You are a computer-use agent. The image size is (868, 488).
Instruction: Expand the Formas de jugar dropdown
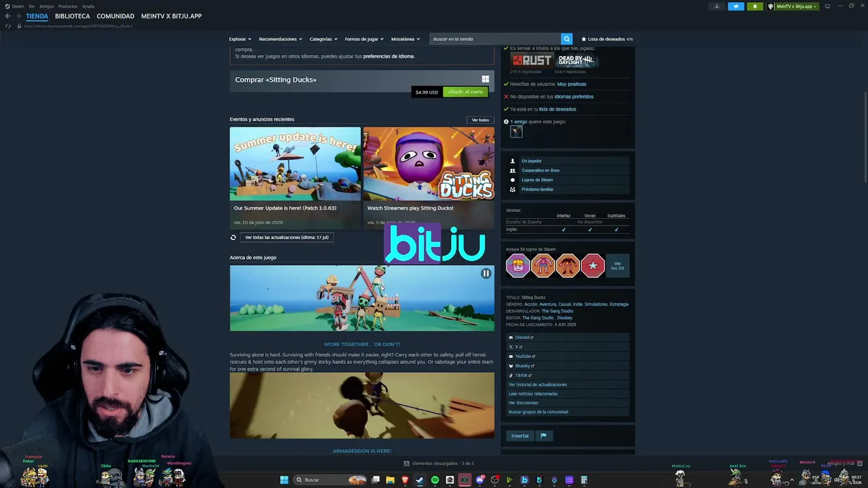(x=364, y=39)
